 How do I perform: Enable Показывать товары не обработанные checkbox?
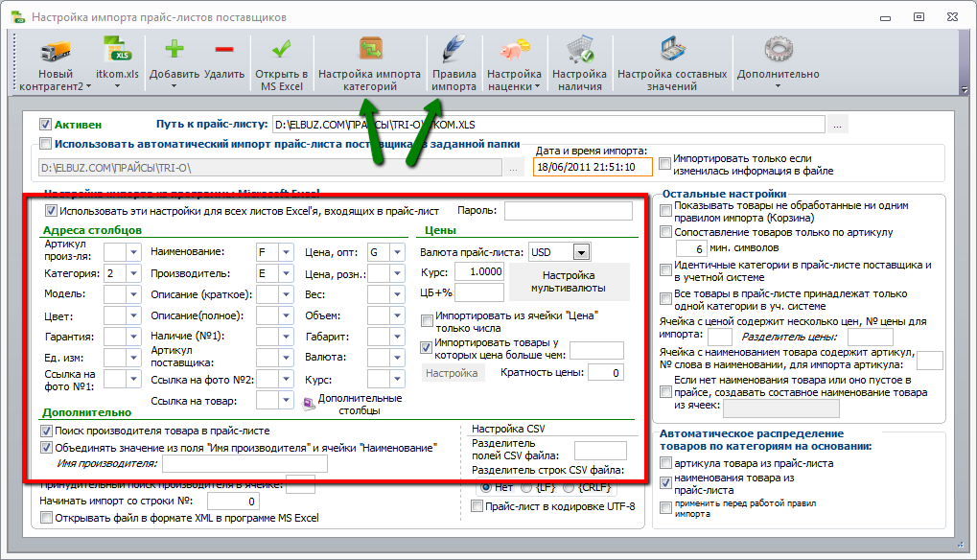(665, 211)
